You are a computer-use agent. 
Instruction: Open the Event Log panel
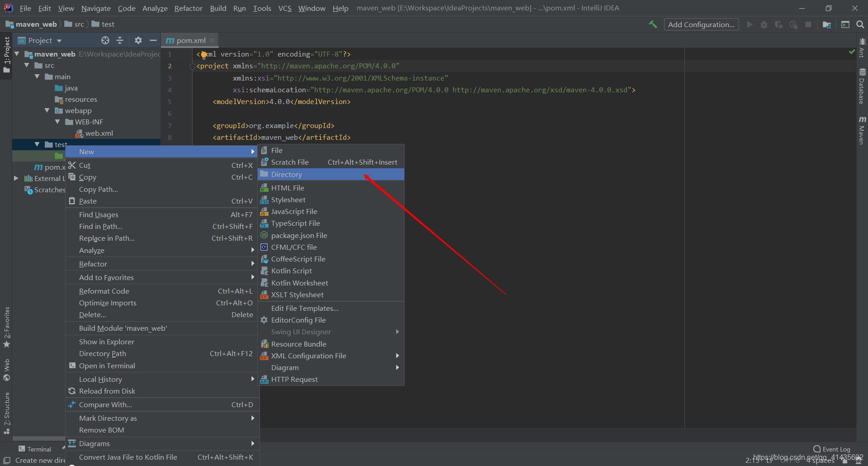click(x=832, y=449)
